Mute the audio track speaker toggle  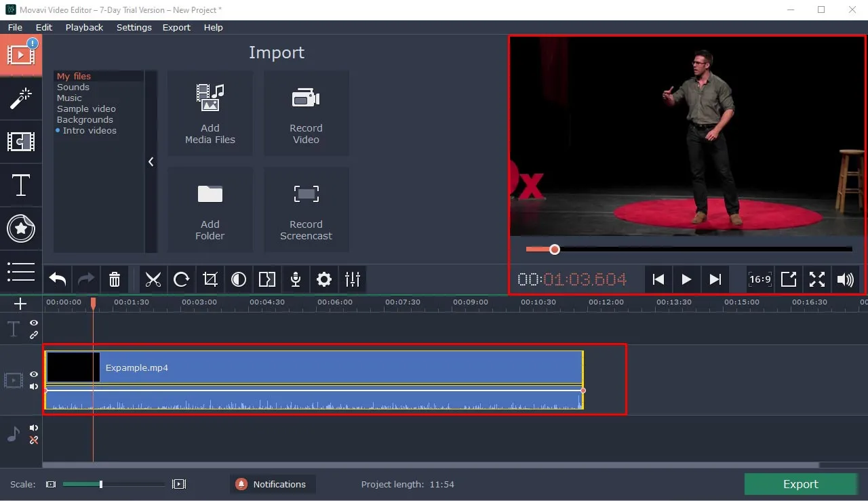pos(33,427)
